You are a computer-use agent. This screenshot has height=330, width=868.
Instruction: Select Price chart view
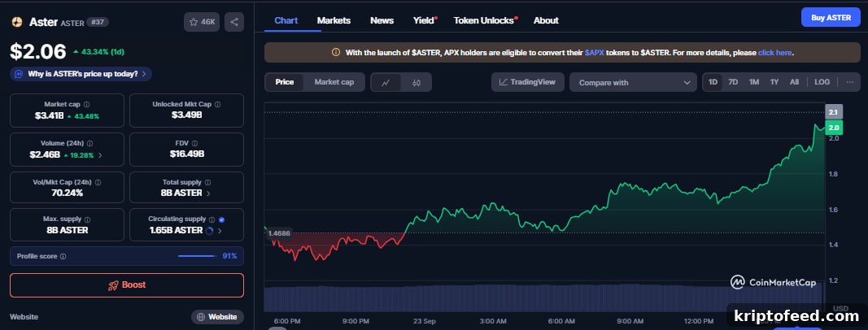coord(285,82)
